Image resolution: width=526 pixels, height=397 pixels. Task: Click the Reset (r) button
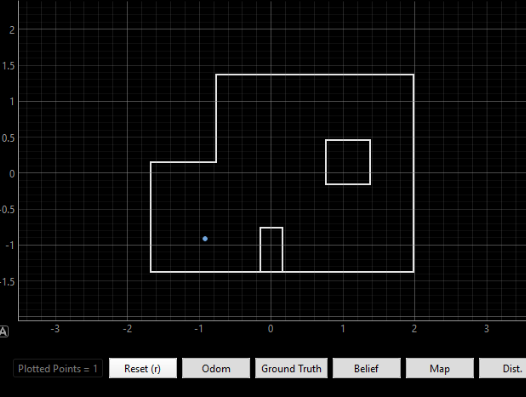pos(143,368)
